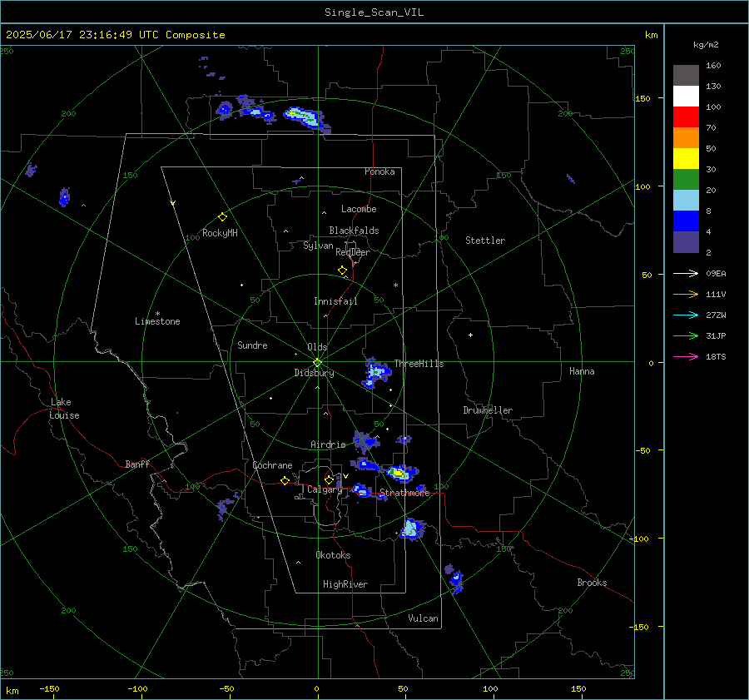Click the white 130 kg/m2 color swatch
The height and width of the screenshot is (700, 749).
click(686, 97)
